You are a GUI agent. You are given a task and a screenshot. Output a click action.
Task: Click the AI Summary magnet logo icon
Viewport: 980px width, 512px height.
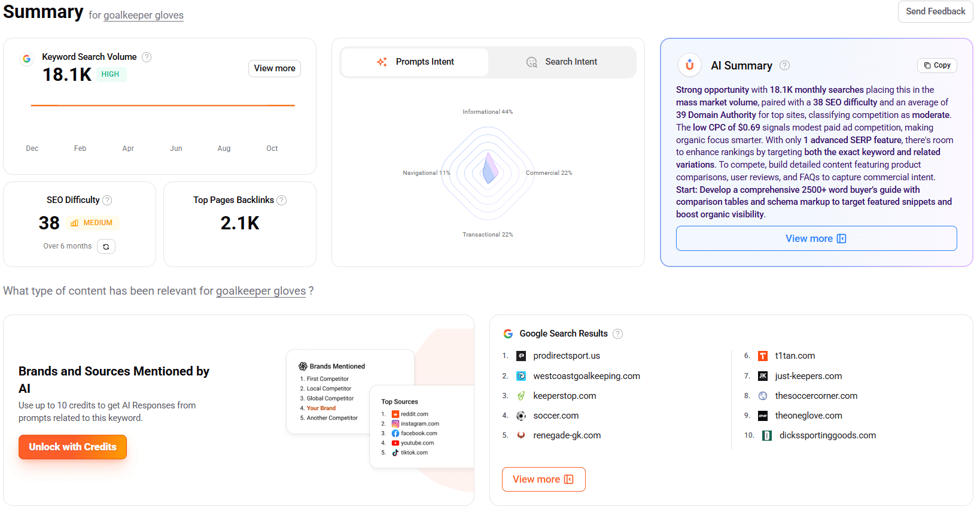(689, 65)
